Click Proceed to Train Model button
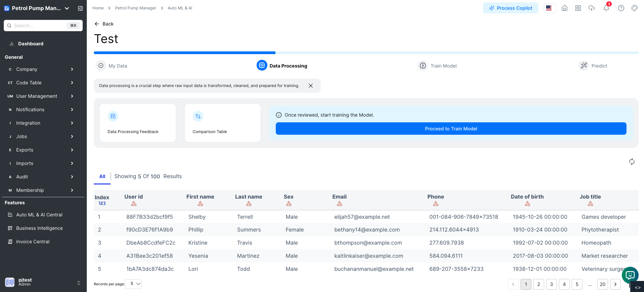 tap(451, 129)
